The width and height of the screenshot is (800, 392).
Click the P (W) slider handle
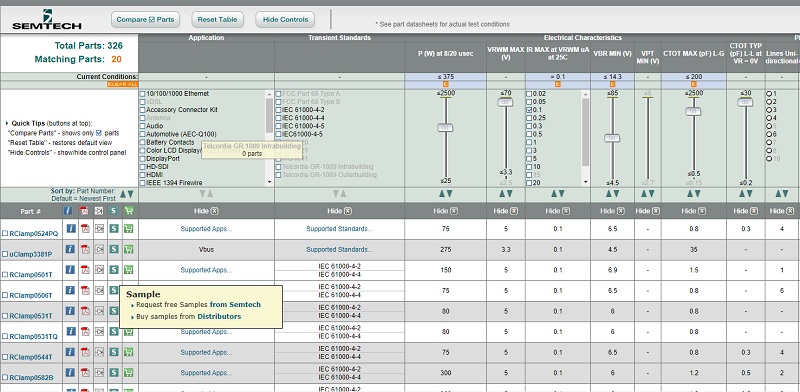pos(445,128)
